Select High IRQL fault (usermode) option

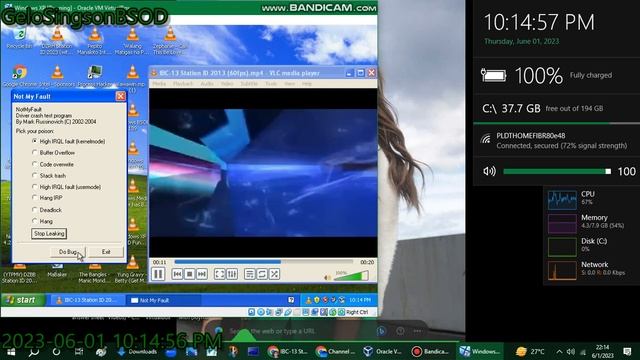67,187
